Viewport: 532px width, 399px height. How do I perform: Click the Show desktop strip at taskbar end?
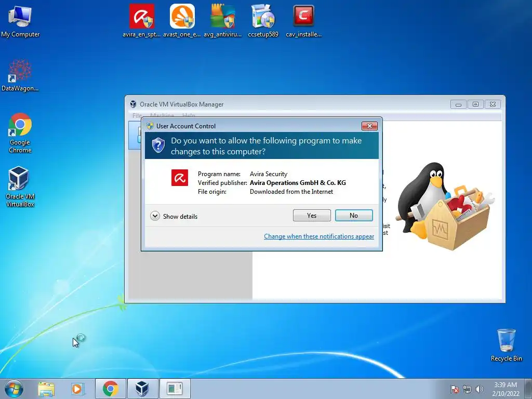pyautogui.click(x=529, y=389)
